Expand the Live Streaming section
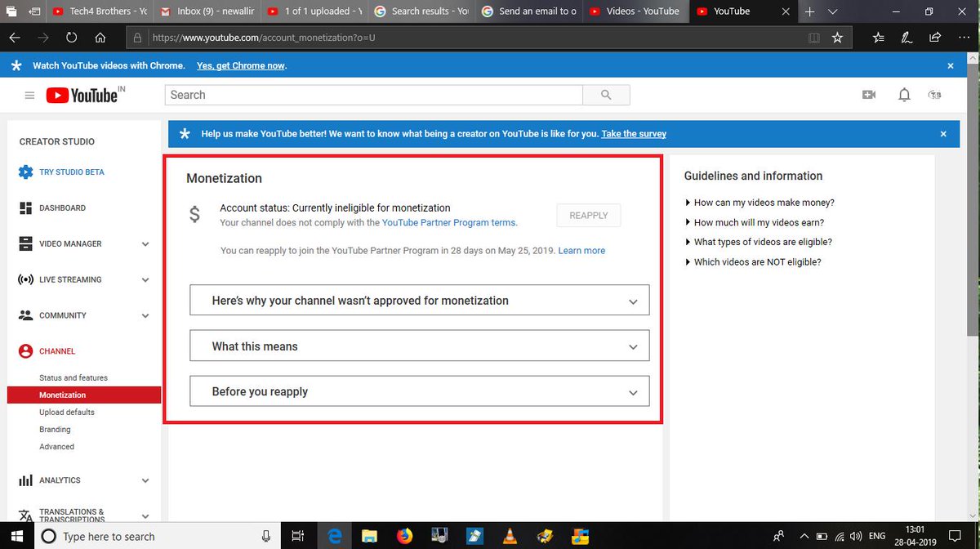Screen dimensions: 980x549 point(145,280)
